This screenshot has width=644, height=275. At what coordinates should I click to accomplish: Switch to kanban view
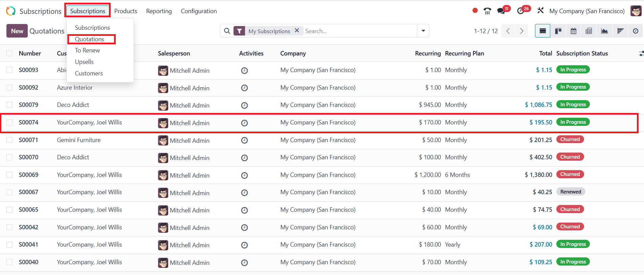pos(558,31)
